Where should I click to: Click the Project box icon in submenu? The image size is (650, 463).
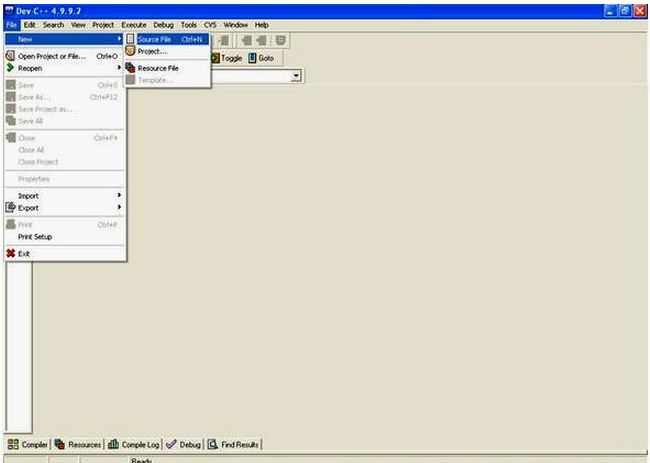tap(131, 51)
